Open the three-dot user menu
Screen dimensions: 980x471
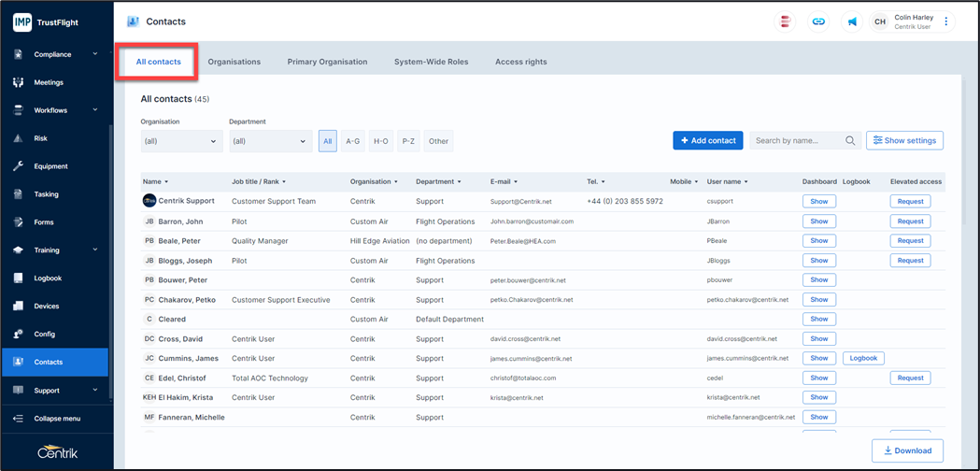[946, 21]
